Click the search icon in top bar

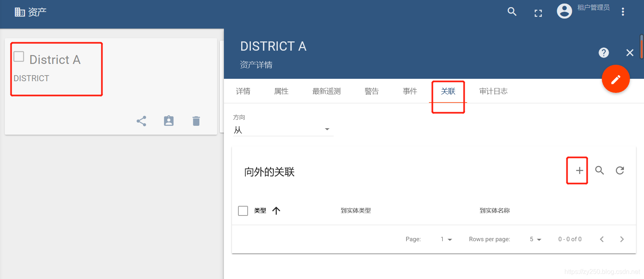pyautogui.click(x=512, y=12)
